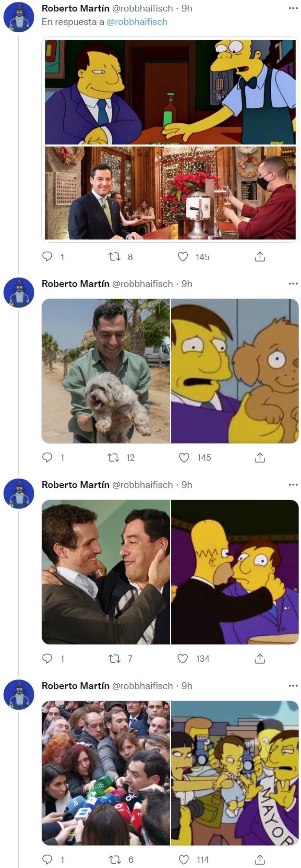
Task: Open the share arrow on the dog tweet
Action: (x=260, y=457)
